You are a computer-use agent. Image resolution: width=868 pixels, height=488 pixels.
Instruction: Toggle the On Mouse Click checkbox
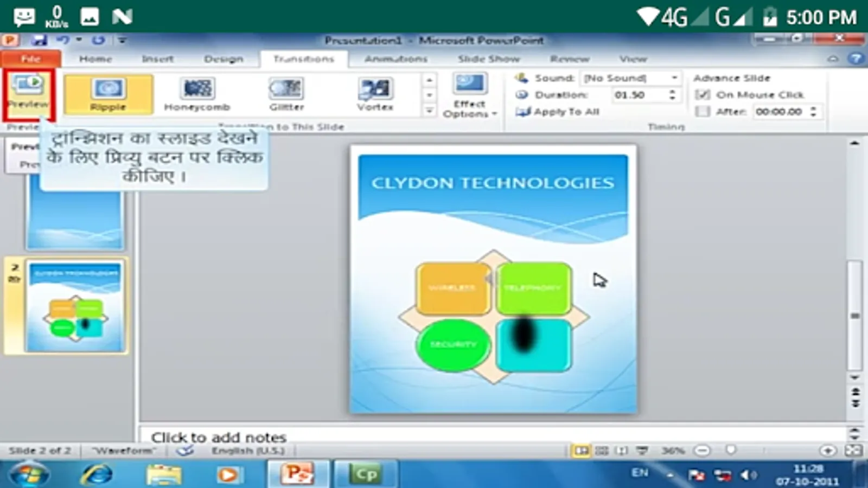click(703, 95)
